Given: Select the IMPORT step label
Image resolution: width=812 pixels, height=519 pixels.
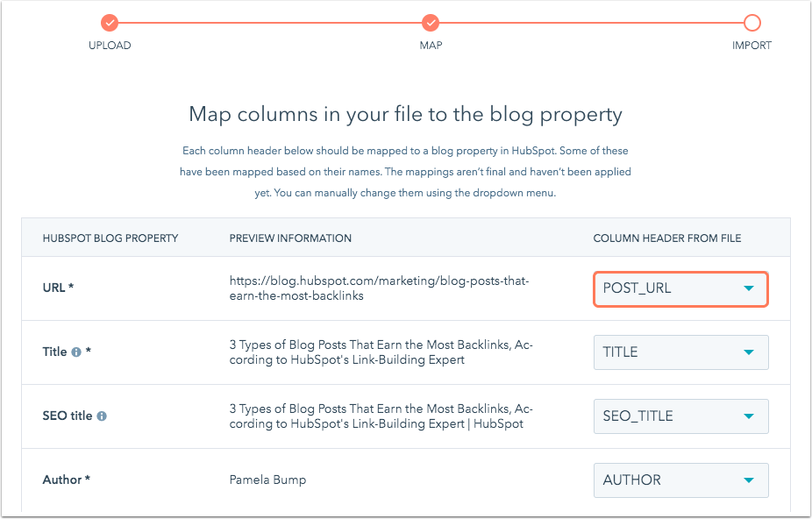Looking at the screenshot, I should point(751,45).
